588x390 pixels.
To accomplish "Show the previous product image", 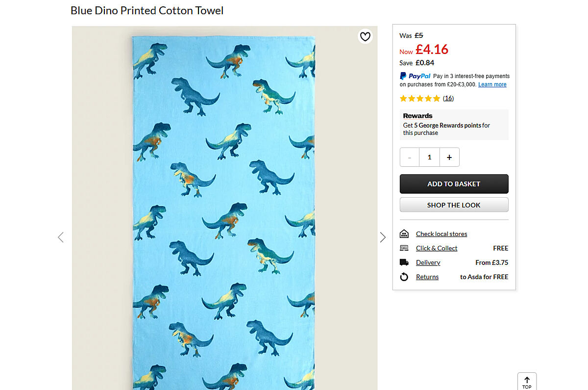I will tap(61, 237).
